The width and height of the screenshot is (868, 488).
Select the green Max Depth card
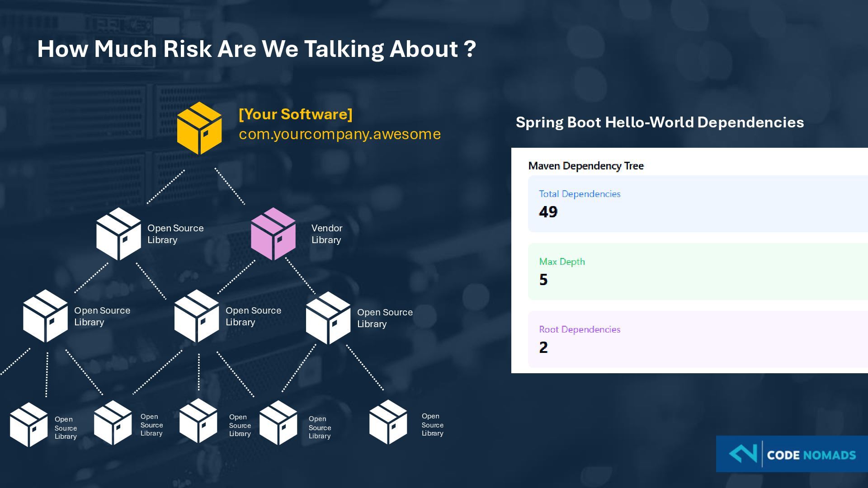click(x=698, y=272)
